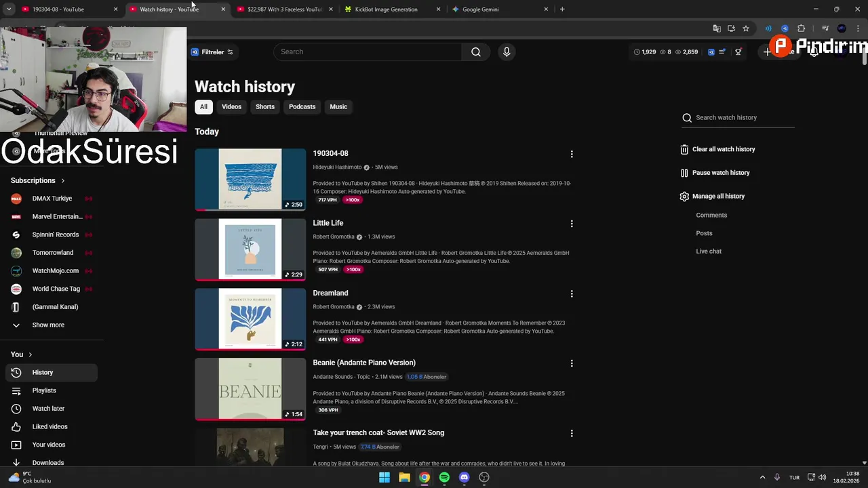Select the Podcasts filter chip
This screenshot has width=868, height=488.
point(302,107)
